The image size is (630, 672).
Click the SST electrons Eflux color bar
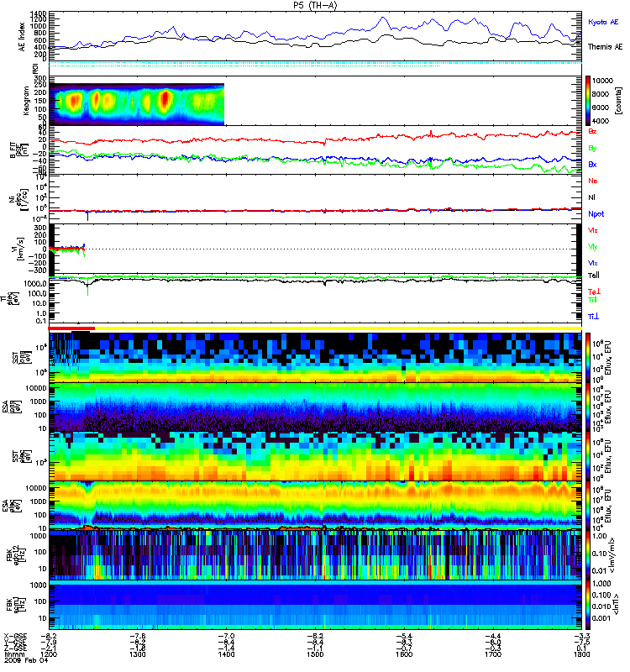tap(588, 457)
